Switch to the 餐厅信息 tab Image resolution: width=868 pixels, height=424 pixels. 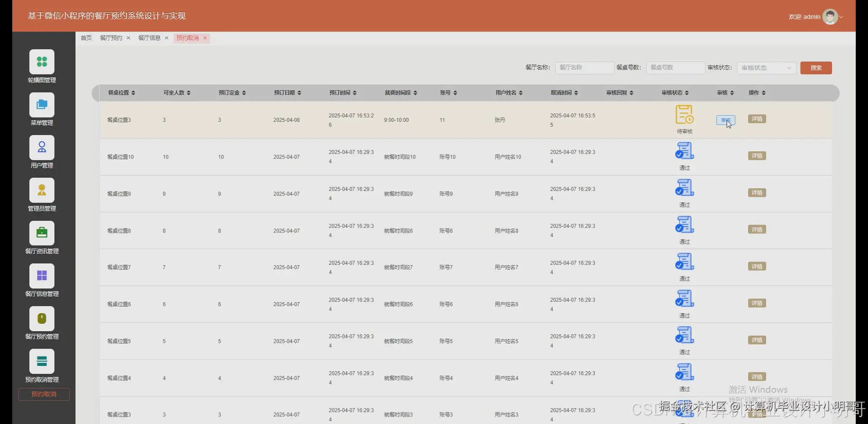point(149,38)
